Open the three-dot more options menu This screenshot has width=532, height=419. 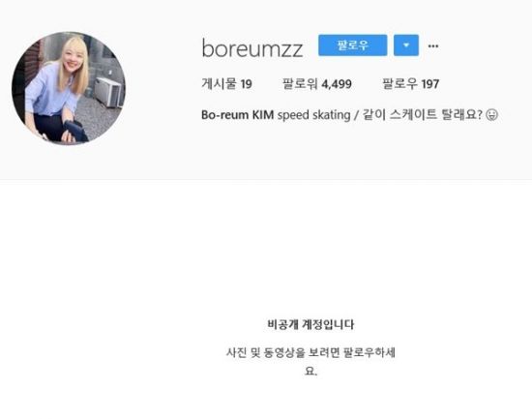tap(433, 45)
